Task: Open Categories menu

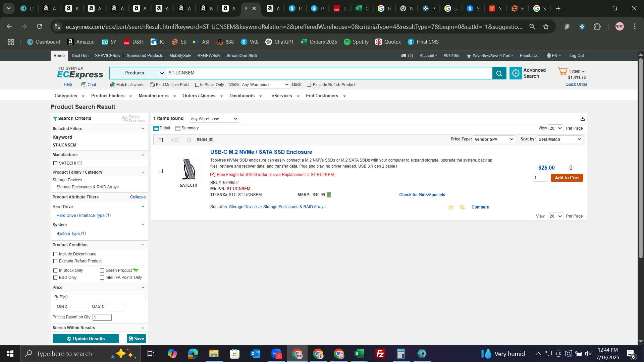Action: [69, 96]
